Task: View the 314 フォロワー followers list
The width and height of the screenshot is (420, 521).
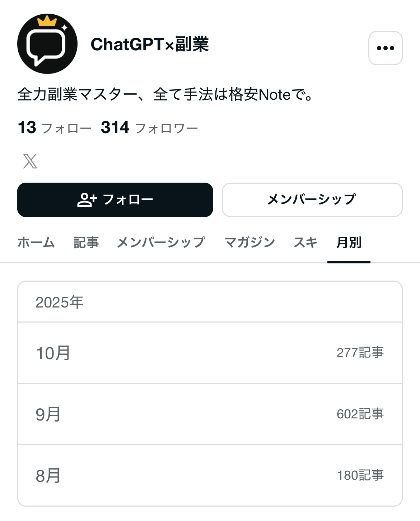Action: click(x=149, y=128)
